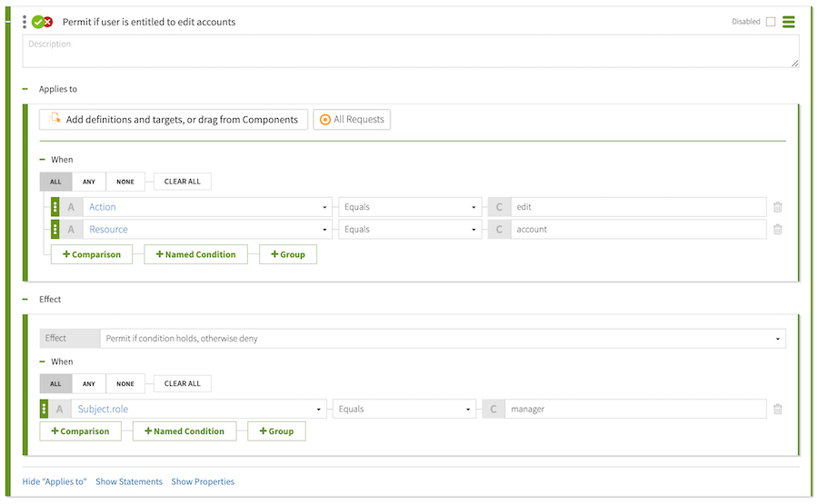Click the Description text field
Screen dimensions: 818x504
pyautogui.click(x=411, y=51)
